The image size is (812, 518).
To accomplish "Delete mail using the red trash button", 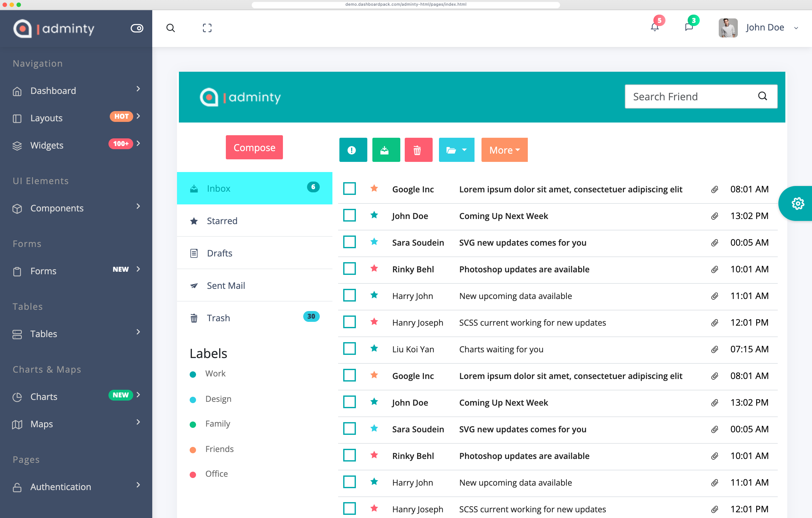I will click(418, 150).
